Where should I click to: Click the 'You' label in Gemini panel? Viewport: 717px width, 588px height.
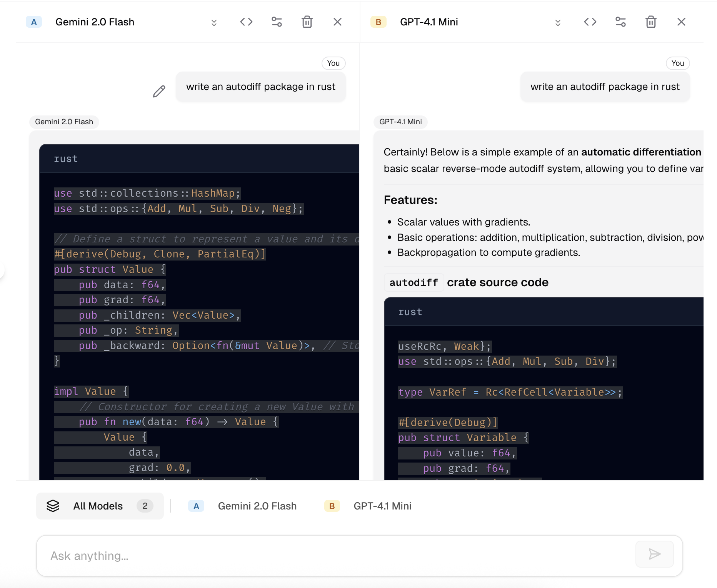click(333, 63)
